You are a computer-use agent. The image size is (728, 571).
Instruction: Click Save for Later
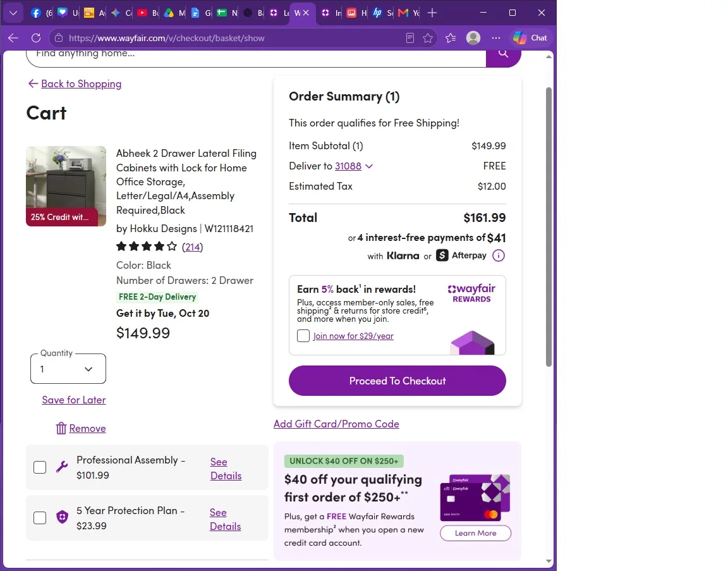(x=74, y=400)
